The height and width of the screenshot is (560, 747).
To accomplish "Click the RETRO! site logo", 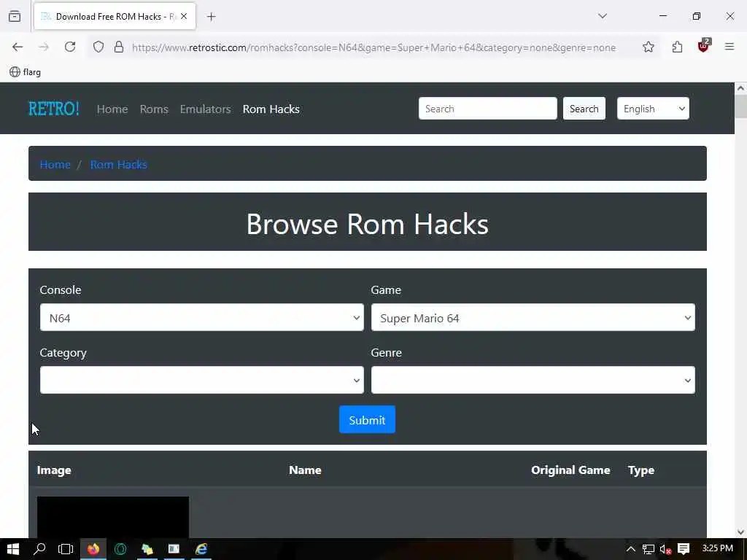I will pyautogui.click(x=54, y=109).
